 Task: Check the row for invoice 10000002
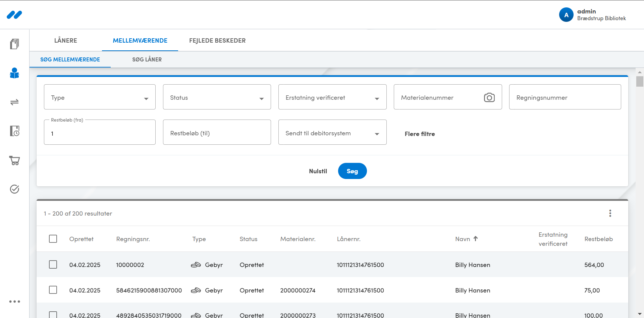(x=53, y=265)
